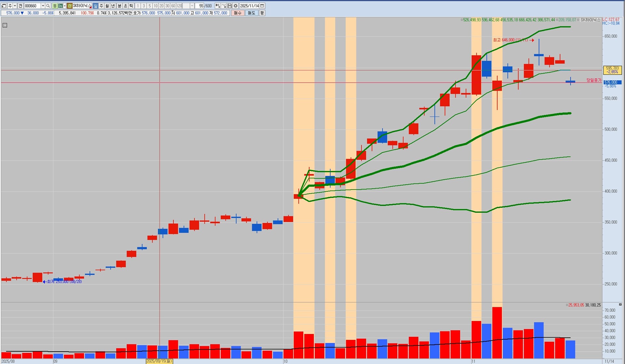The width and height of the screenshot is (625, 364).
Task: Open the stock code 000660 dropdown
Action: coord(43,6)
